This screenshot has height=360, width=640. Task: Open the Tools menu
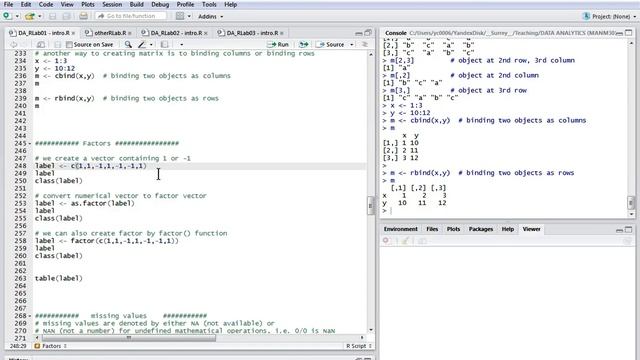tap(209, 4)
